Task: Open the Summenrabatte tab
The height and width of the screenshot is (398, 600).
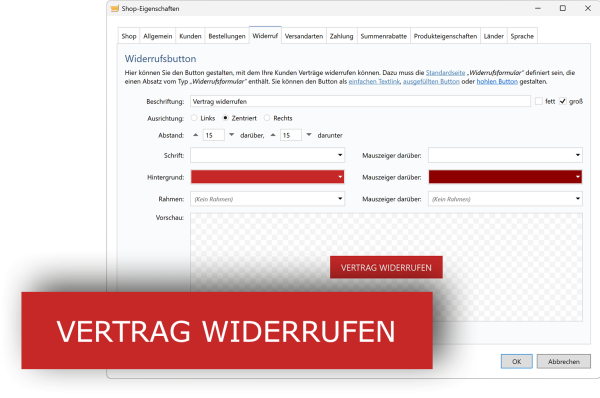Action: coord(384,36)
